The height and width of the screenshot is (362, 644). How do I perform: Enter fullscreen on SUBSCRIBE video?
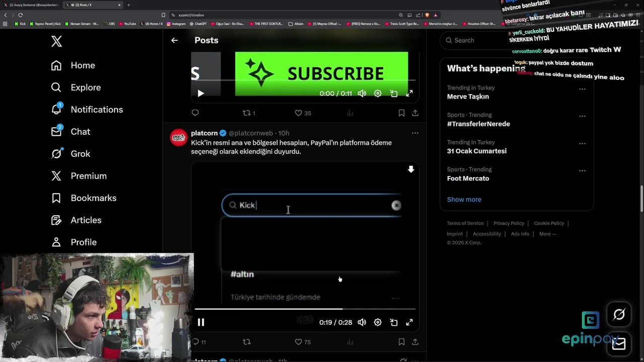[410, 94]
